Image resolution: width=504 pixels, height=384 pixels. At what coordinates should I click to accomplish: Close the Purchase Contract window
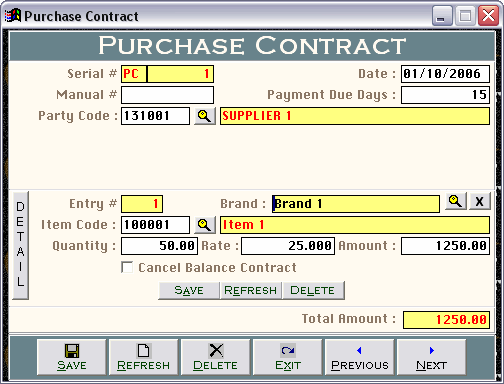(489, 16)
